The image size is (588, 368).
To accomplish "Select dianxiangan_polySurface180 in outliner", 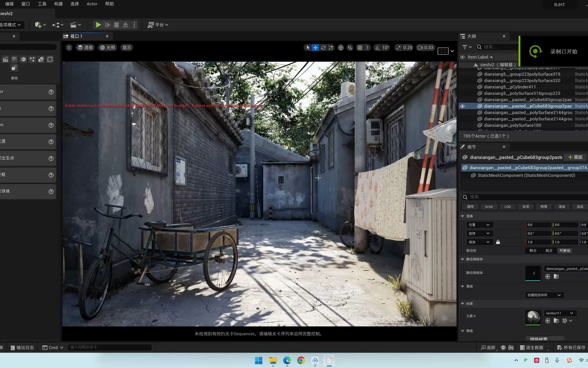I will click(512, 125).
